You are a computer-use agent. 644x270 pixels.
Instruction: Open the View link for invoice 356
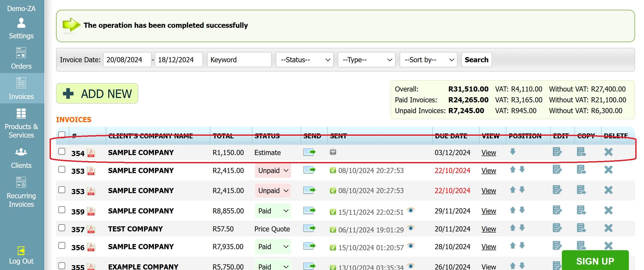(489, 247)
